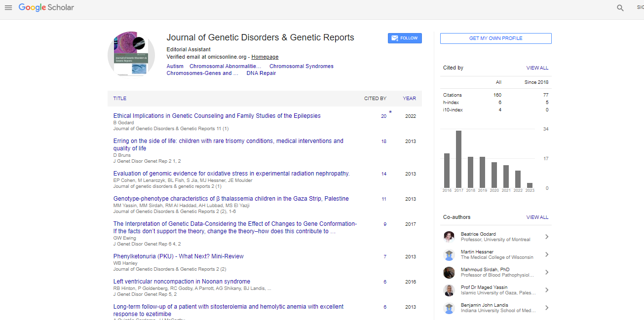Open Martin Hessner's co-author profile
Viewport: 644px width, 320px height.
477,252
